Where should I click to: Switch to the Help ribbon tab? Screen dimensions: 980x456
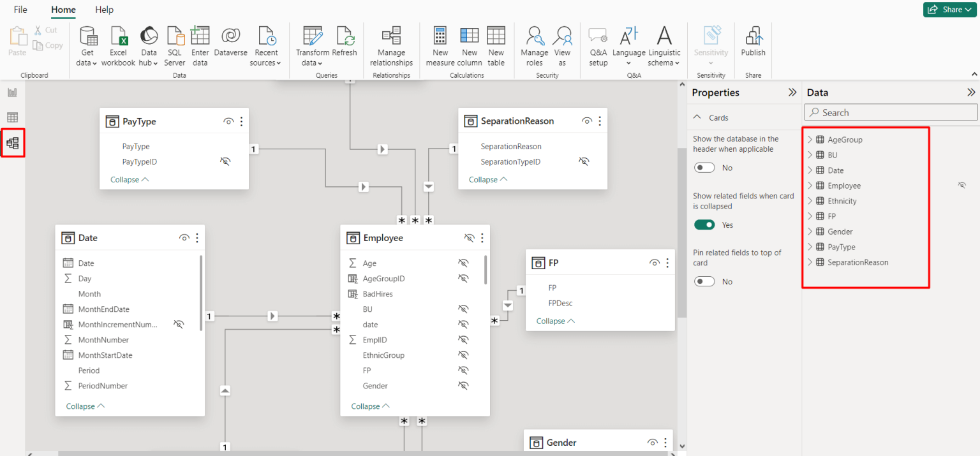pyautogui.click(x=104, y=10)
